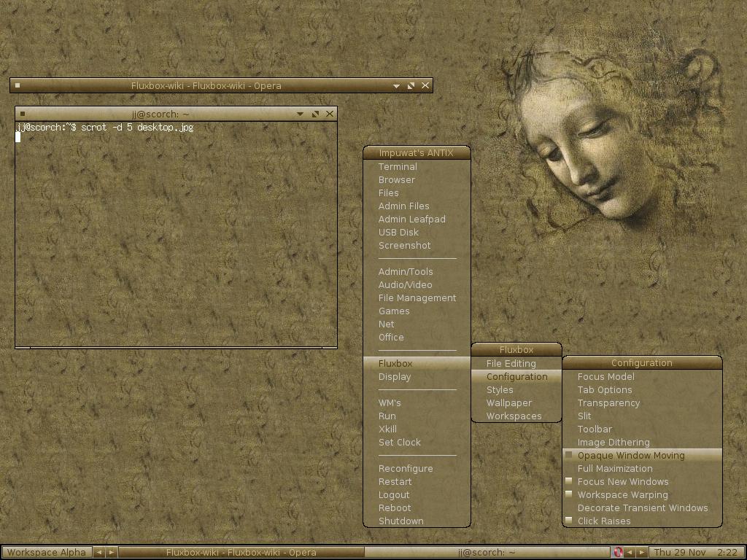Open Files entry in ANTIX menu
747x560 pixels.
pyautogui.click(x=417, y=192)
